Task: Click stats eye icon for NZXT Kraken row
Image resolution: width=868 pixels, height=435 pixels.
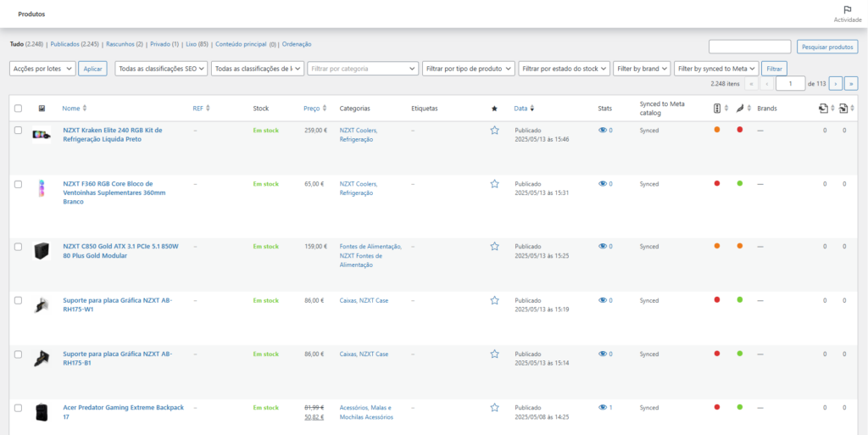Action: point(603,130)
